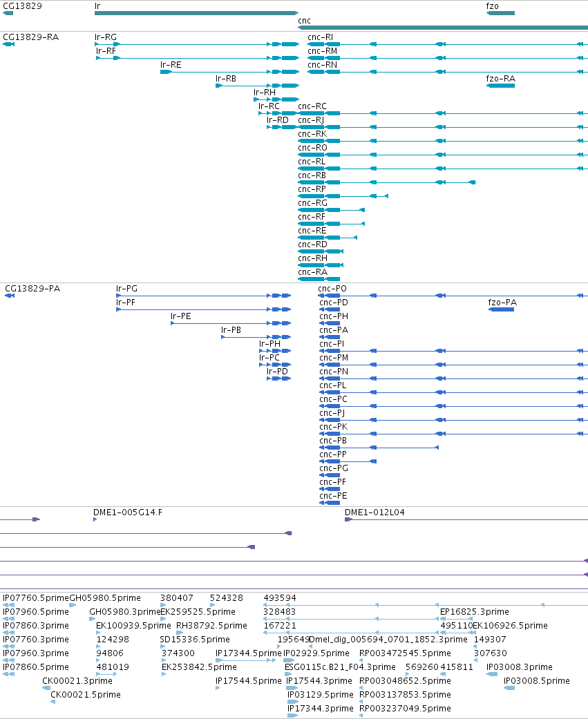Viewport: 588px width, 719px height.
Task: Click protein CG13829-PA label
Action: pyautogui.click(x=32, y=289)
